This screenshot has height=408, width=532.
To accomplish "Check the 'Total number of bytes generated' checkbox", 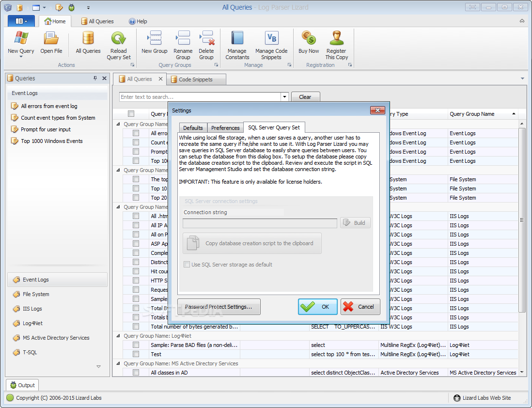I will 136,327.
